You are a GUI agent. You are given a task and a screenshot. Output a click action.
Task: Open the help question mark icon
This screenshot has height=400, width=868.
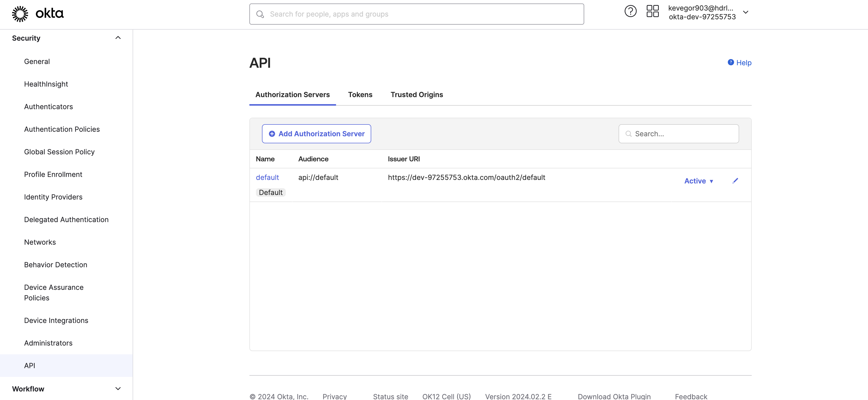630,11
